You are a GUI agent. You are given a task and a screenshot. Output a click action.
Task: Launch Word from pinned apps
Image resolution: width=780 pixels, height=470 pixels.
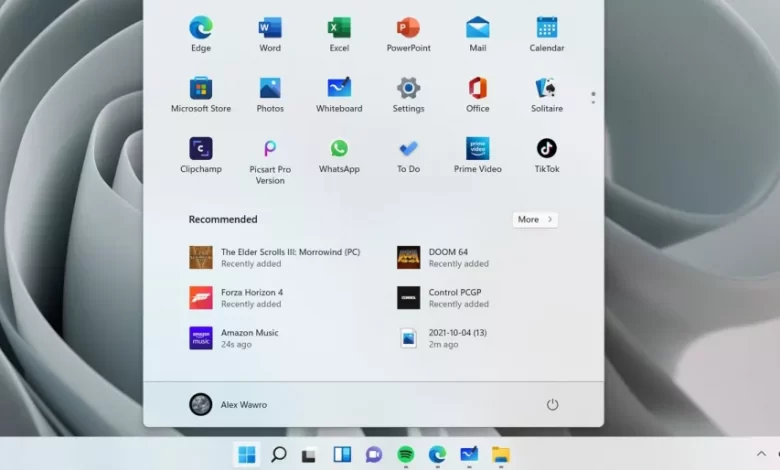pos(270,34)
